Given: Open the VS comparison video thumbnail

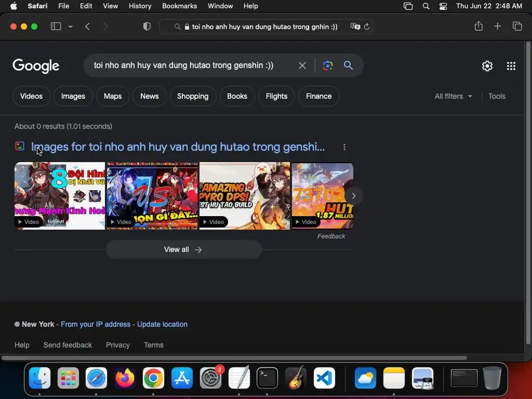Looking at the screenshot, I should pyautogui.click(x=152, y=196).
